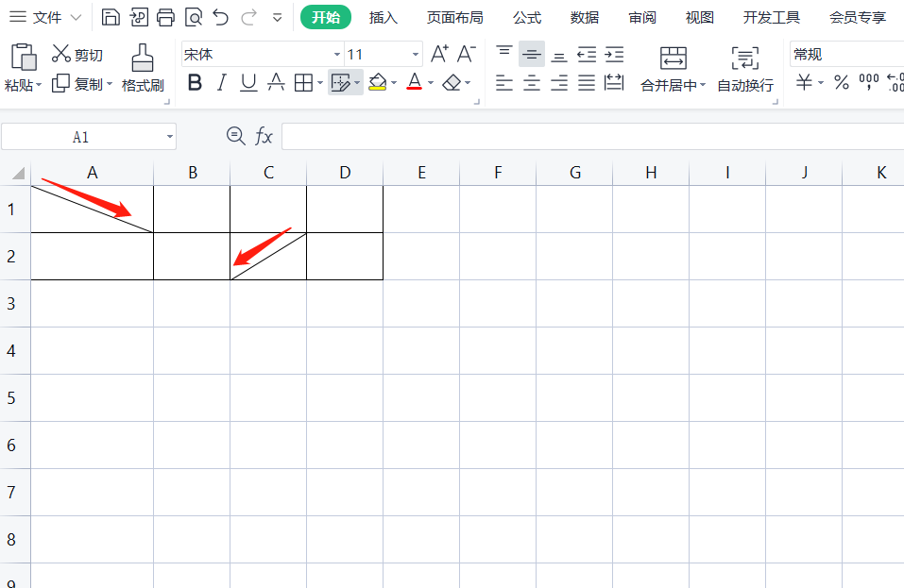Justify text in both directions
The width and height of the screenshot is (904, 588).
click(x=587, y=83)
